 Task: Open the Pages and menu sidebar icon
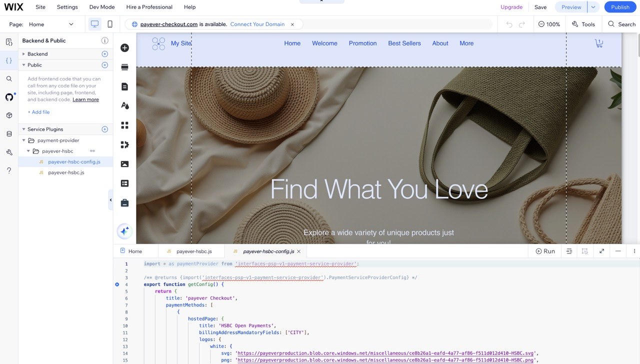9,42
